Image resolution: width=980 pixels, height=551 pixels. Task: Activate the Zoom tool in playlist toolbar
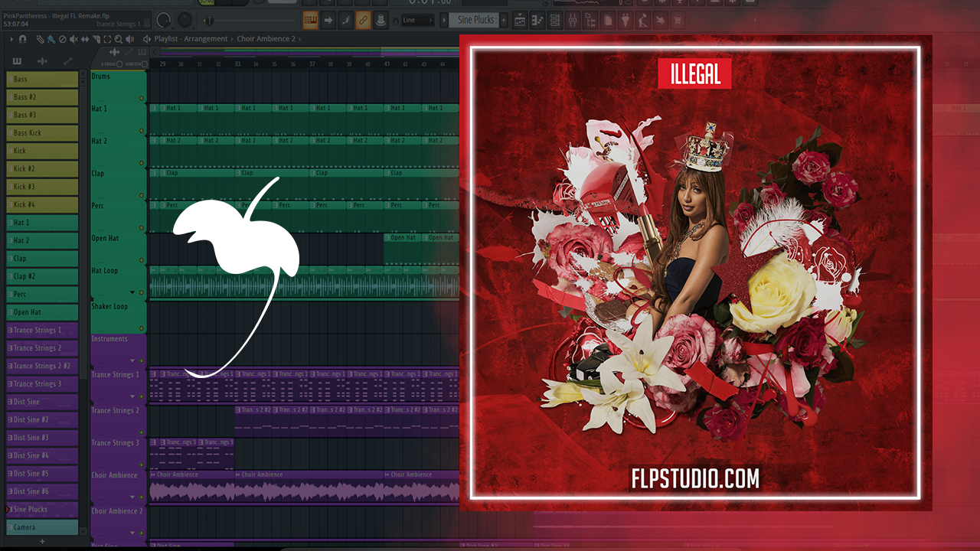(117, 39)
